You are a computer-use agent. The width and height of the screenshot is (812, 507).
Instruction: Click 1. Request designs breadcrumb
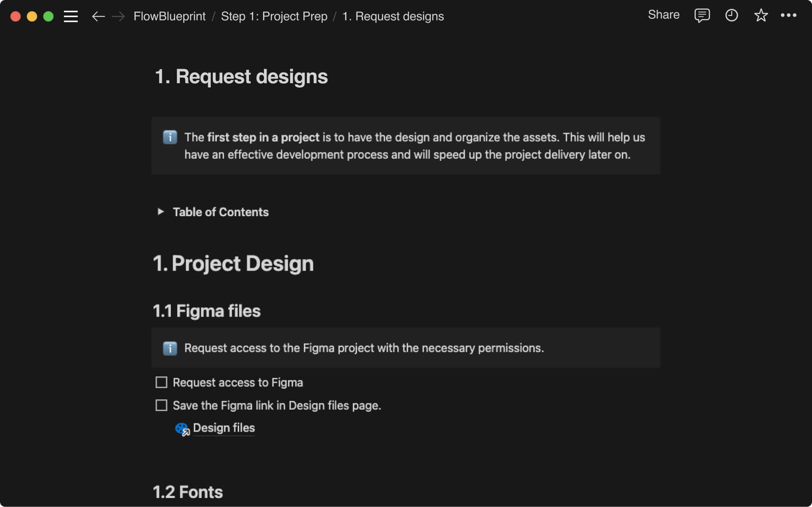[x=393, y=16]
